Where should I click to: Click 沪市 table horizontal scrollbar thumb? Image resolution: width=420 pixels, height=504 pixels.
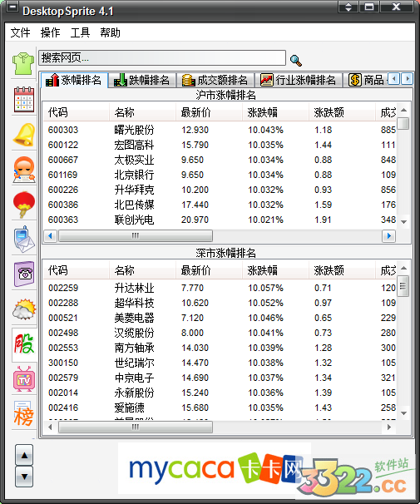(x=136, y=236)
